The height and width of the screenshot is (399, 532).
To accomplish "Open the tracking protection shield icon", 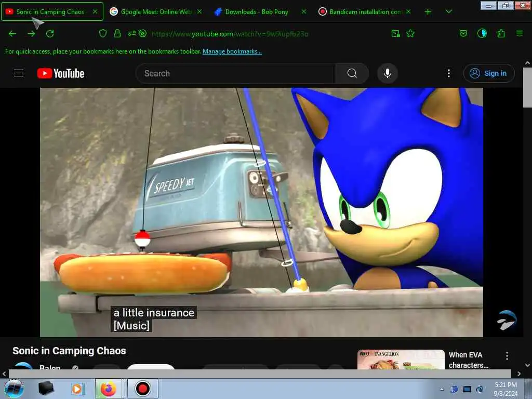I will tap(103, 33).
